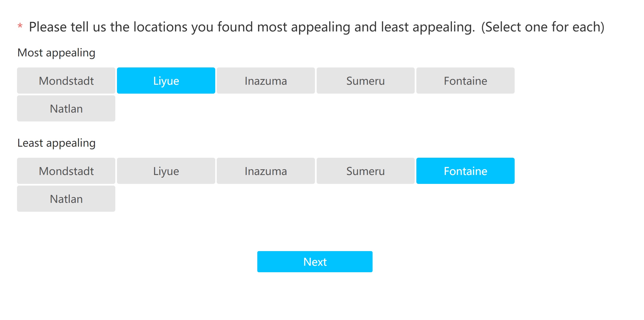Viewport: 644px width, 320px height.
Task: Click the "(Select one for each)" hint
Action: 543,27
